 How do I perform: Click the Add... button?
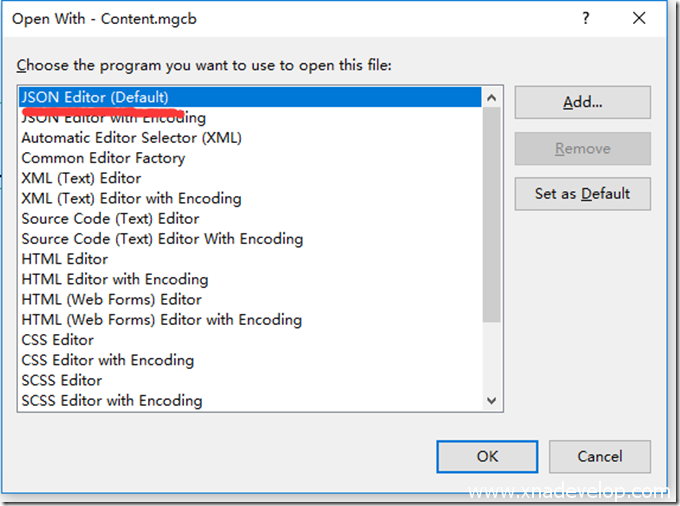coord(582,102)
